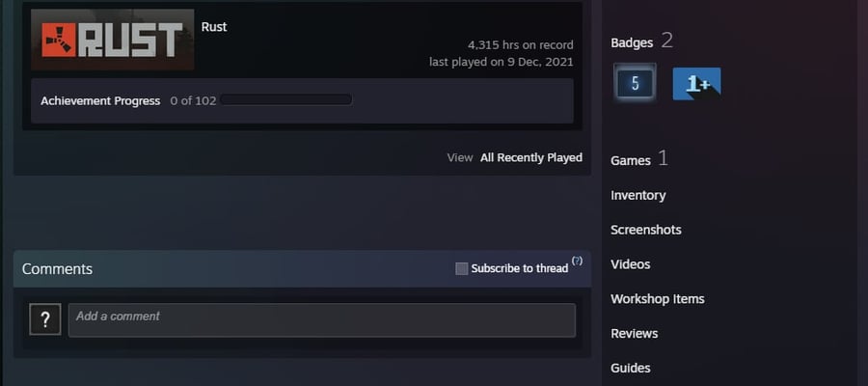Viewport: 868px width, 386px height.
Task: Open the Games list link
Action: pos(631,160)
